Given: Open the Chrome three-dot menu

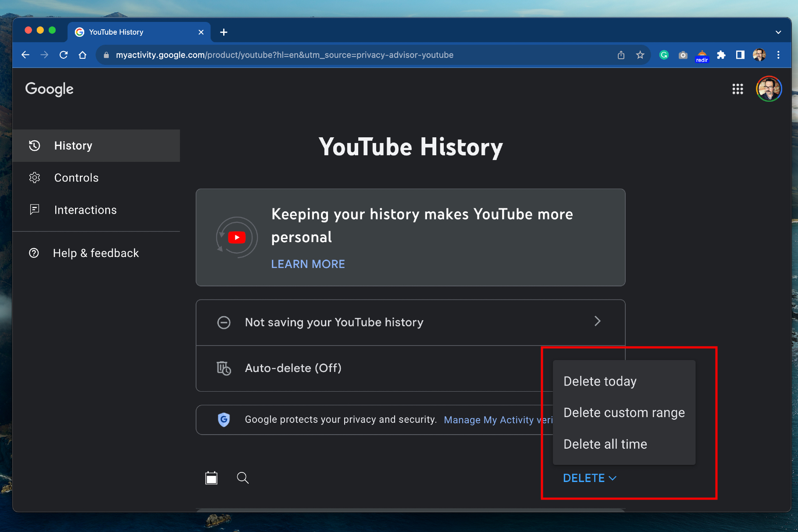Looking at the screenshot, I should 778,55.
